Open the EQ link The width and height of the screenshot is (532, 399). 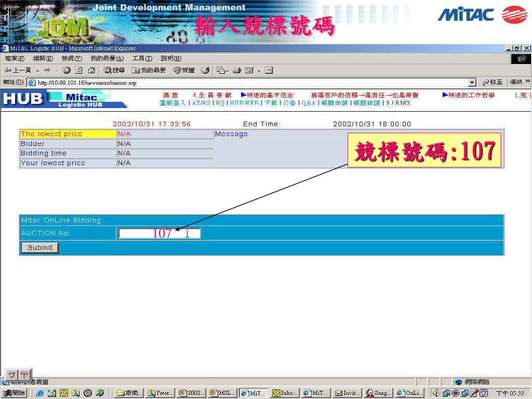coord(220,103)
